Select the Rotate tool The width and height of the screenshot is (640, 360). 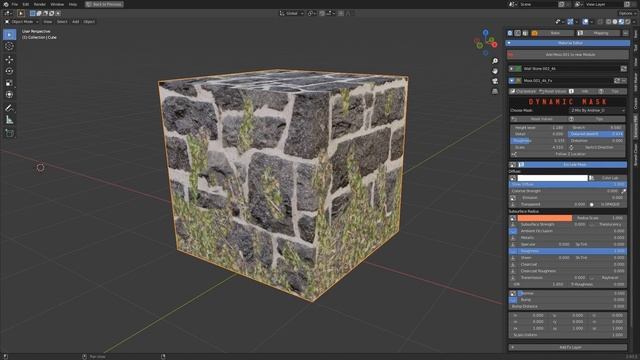9,71
